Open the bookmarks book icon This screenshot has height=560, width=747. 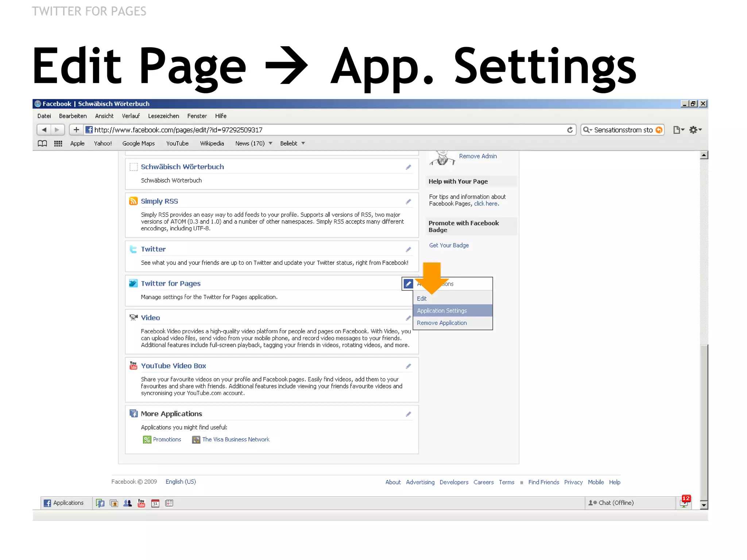[42, 143]
